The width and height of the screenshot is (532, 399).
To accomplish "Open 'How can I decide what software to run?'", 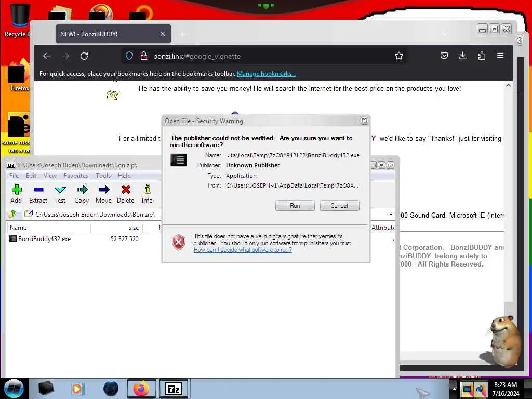I will pyautogui.click(x=243, y=250).
